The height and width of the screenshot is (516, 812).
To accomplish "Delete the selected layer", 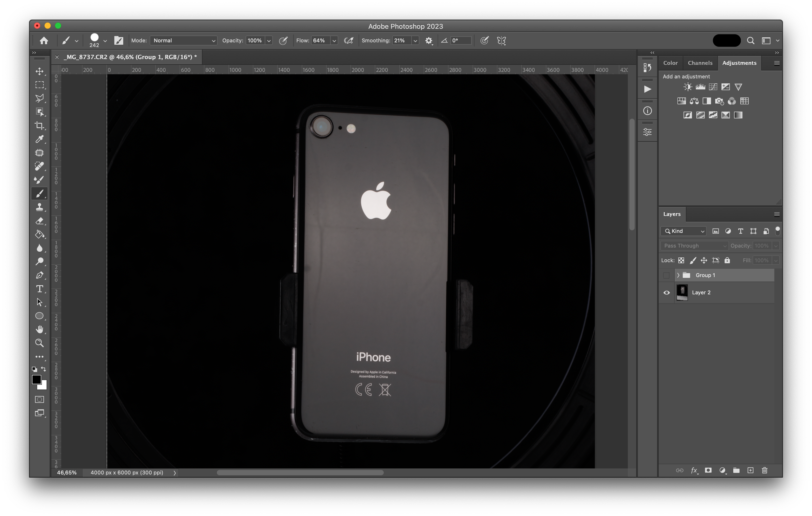I will coord(764,470).
